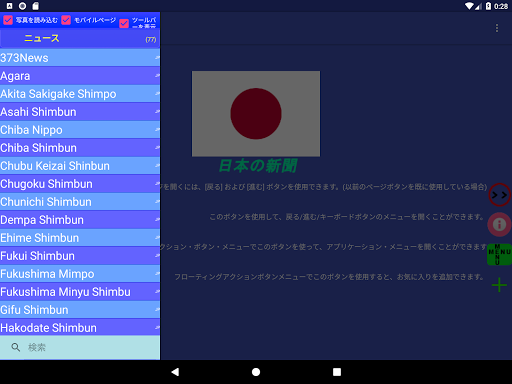Viewport: 512px width, 384px height.
Task: Click the (77) count in the ニュース header
Action: coord(151,40)
